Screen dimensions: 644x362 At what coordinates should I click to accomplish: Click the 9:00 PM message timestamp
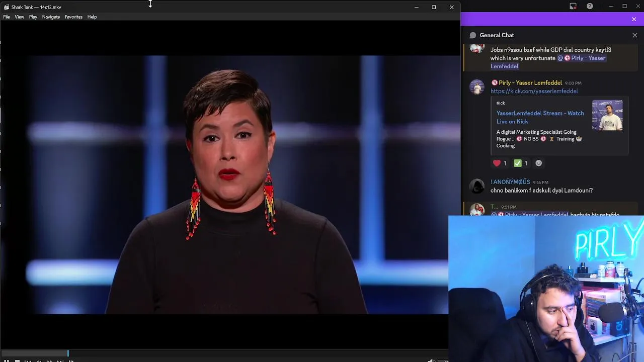point(573,83)
